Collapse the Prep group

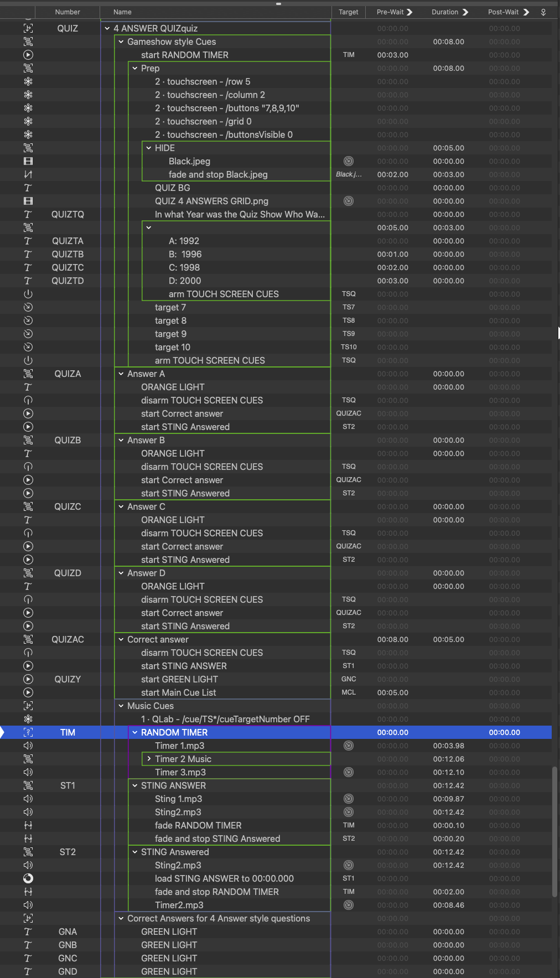135,68
